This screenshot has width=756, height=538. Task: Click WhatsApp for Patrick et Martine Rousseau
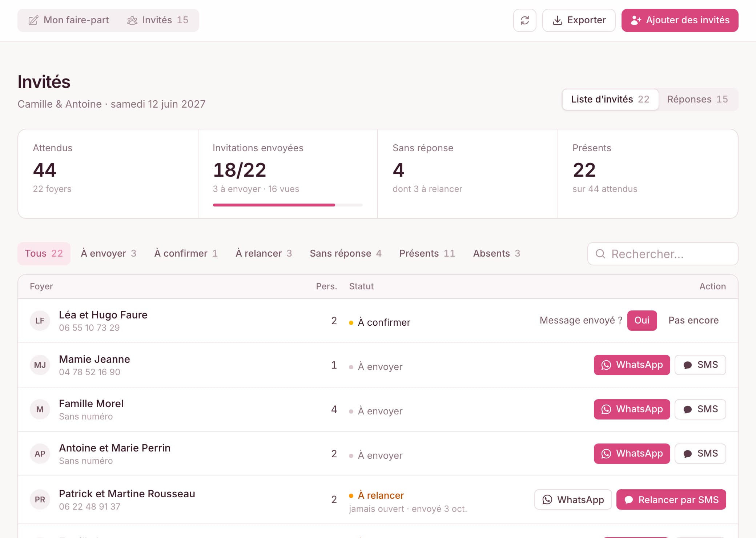[x=573, y=499]
